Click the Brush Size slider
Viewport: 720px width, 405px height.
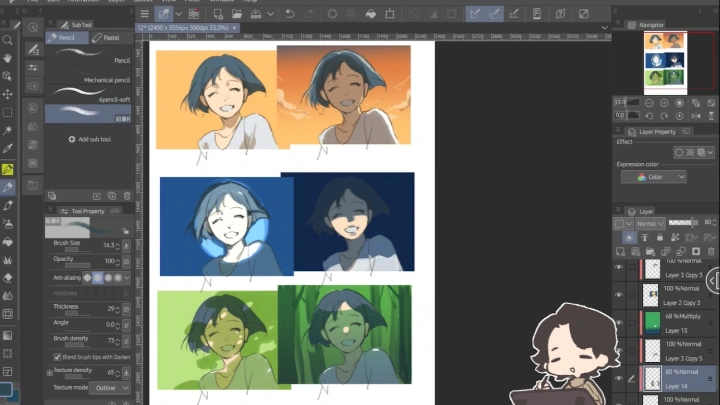pos(77,250)
